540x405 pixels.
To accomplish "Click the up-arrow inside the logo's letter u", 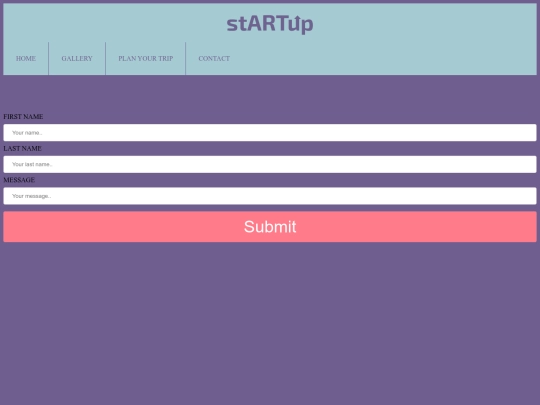I will pyautogui.click(x=298, y=19).
